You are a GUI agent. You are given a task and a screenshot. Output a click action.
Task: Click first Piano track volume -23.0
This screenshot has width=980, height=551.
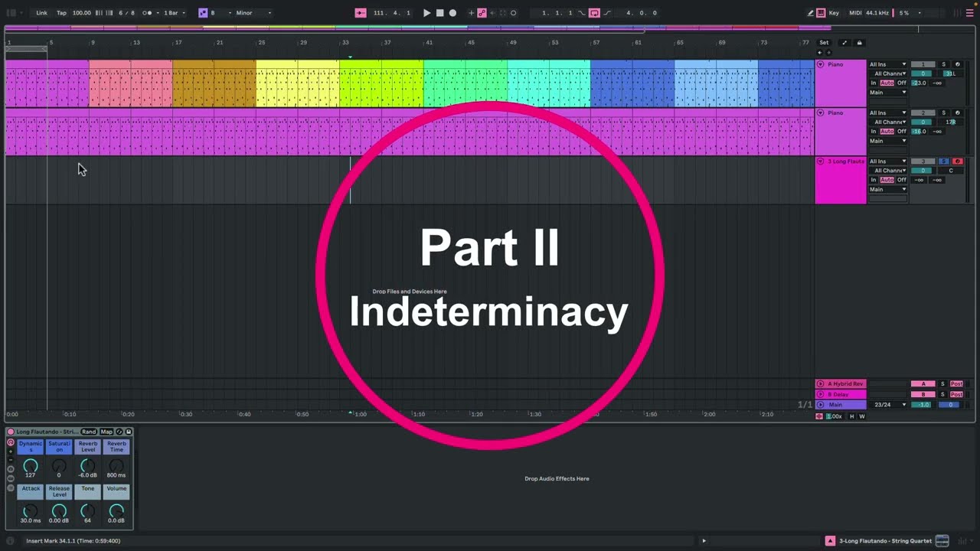920,83
